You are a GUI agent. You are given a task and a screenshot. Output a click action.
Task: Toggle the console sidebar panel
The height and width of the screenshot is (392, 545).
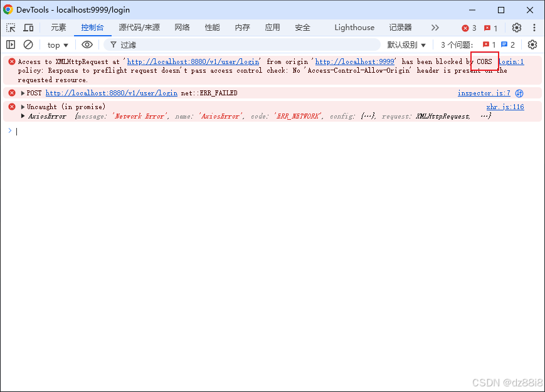10,45
